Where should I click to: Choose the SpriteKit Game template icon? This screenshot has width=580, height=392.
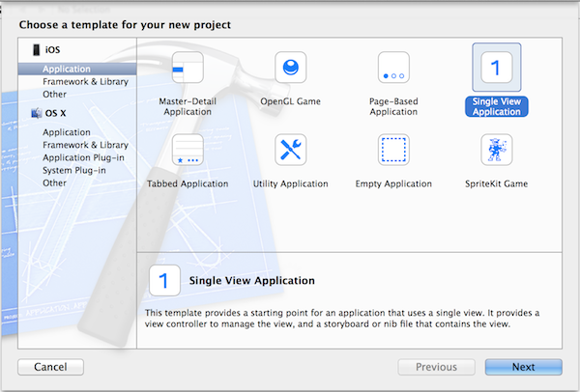coord(496,150)
